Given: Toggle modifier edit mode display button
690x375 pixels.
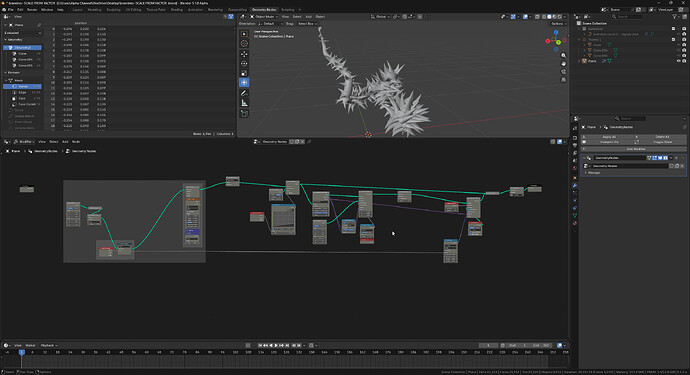Looking at the screenshot, I should click(654, 158).
